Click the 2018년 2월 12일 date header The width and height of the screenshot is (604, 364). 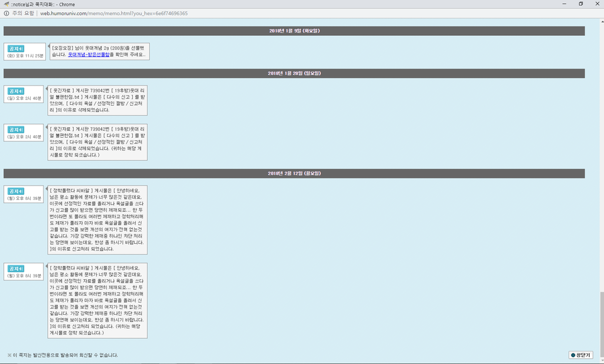point(294,173)
